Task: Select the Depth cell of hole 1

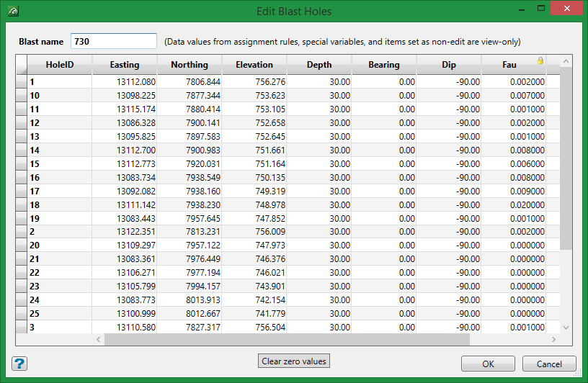Action: [319, 82]
